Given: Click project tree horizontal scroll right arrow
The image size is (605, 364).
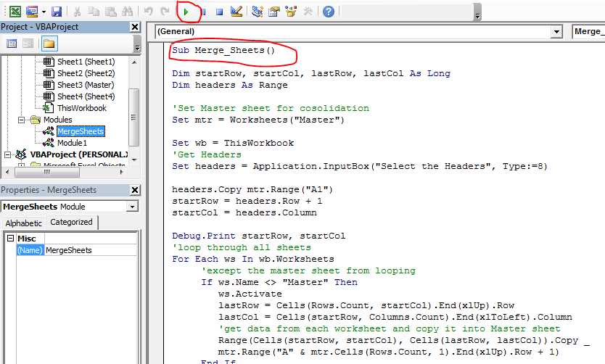Looking at the screenshot, I should 122,172.
